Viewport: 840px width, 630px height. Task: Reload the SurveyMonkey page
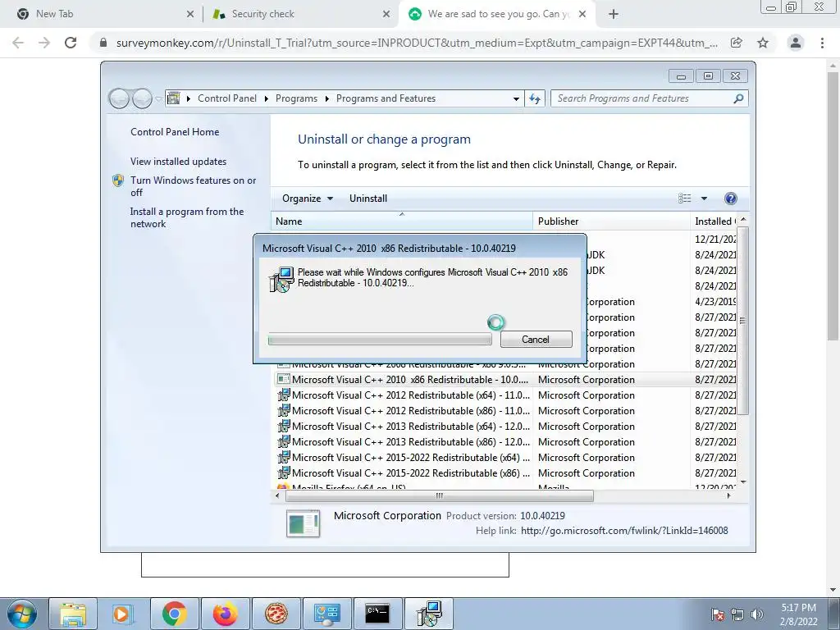coord(71,43)
